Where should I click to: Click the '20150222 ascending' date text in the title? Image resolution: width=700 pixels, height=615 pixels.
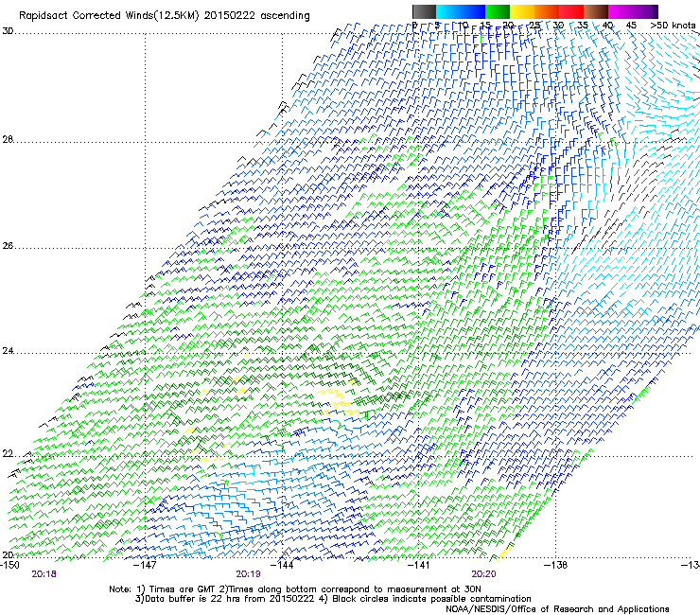(x=256, y=16)
